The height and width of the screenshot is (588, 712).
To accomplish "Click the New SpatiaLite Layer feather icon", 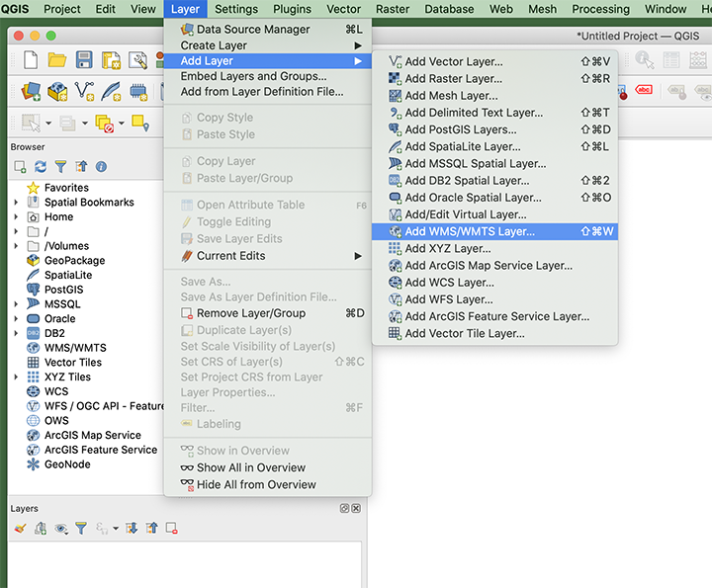I will click(x=111, y=91).
